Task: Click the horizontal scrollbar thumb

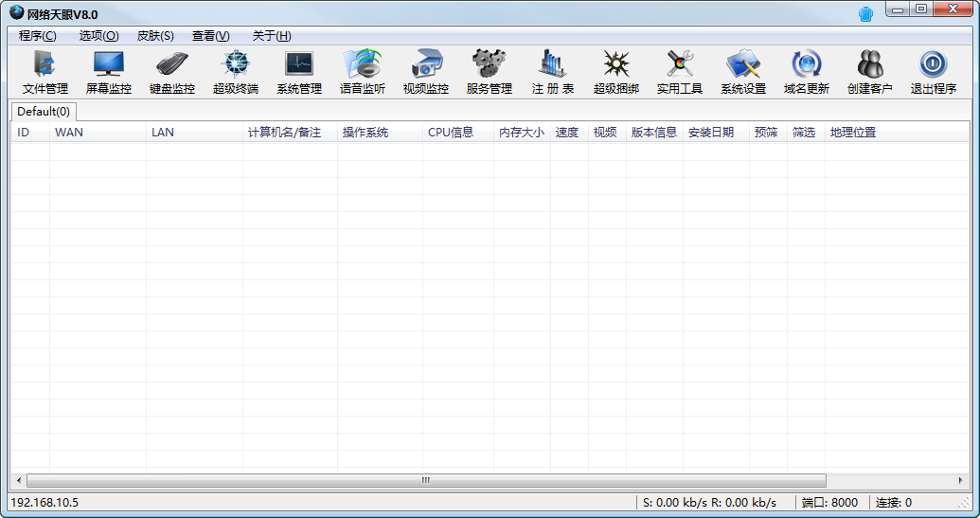Action: coord(426,480)
